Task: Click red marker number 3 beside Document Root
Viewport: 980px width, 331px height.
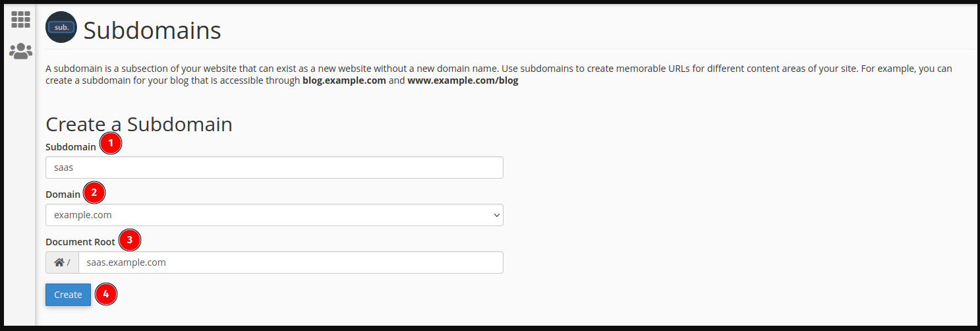Action: (x=129, y=240)
